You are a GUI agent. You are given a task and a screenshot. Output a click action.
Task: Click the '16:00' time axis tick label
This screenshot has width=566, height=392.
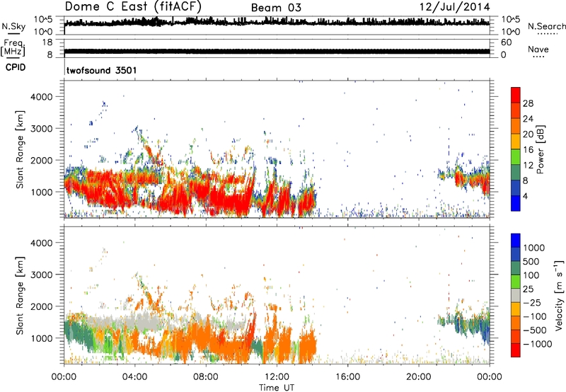(347, 377)
